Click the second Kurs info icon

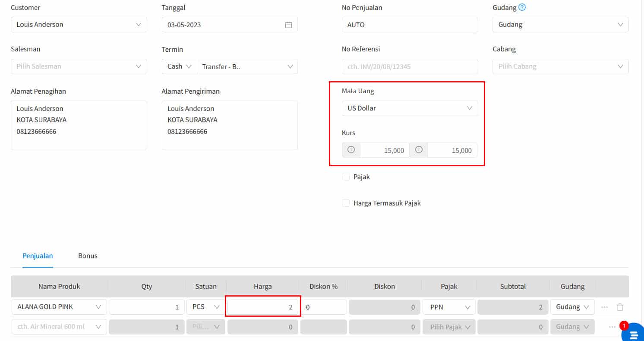point(419,150)
